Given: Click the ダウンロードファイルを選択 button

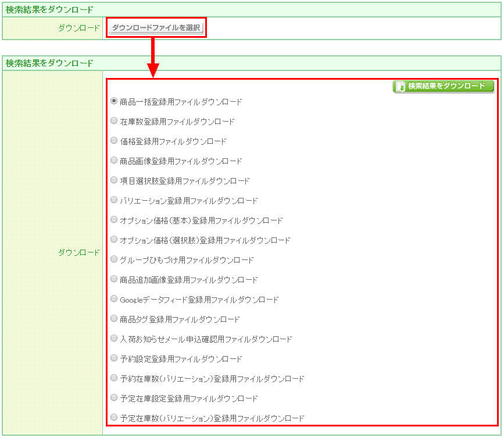Looking at the screenshot, I should (x=156, y=28).
